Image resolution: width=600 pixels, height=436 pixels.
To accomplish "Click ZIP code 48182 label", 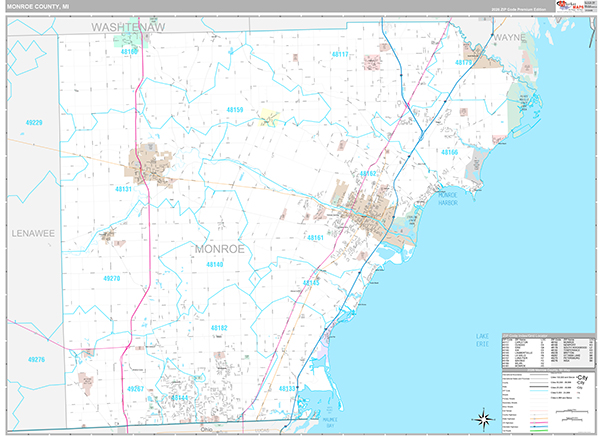I will [219, 327].
